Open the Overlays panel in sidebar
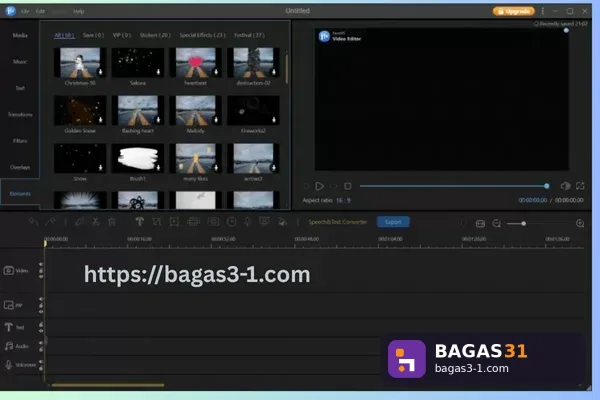 [20, 167]
